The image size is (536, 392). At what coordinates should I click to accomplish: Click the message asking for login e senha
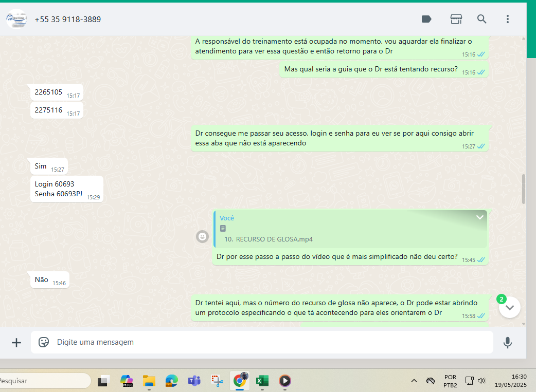(340, 138)
